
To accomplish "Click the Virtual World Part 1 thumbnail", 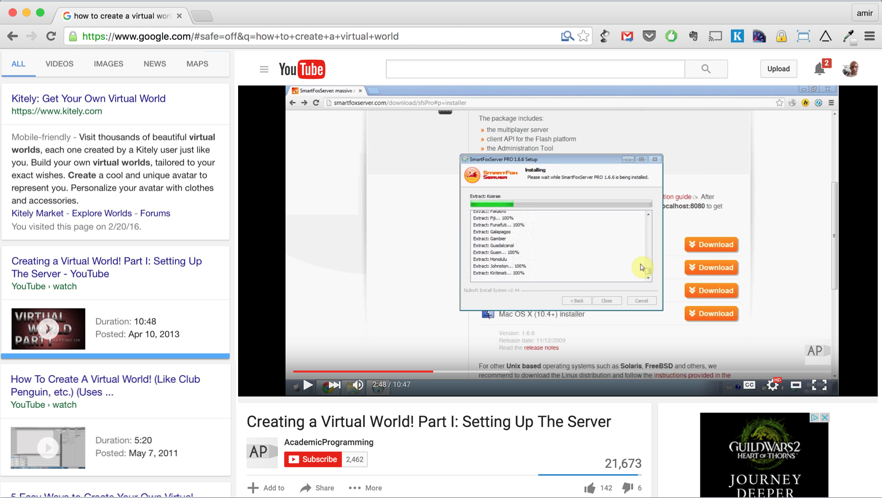I will click(x=48, y=329).
